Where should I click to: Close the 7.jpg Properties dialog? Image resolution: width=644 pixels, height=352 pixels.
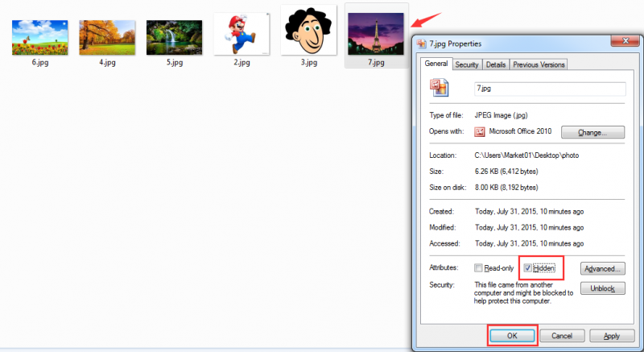[625, 40]
